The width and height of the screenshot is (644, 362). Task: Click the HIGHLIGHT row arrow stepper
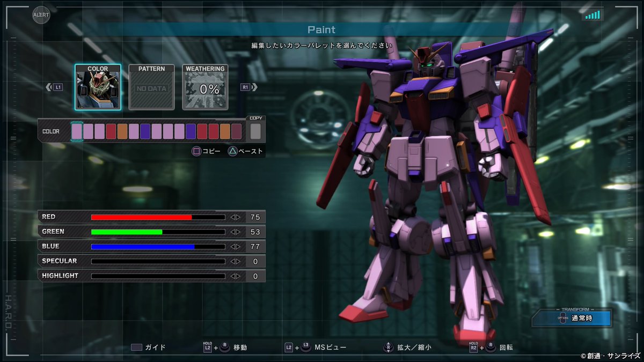[236, 276]
